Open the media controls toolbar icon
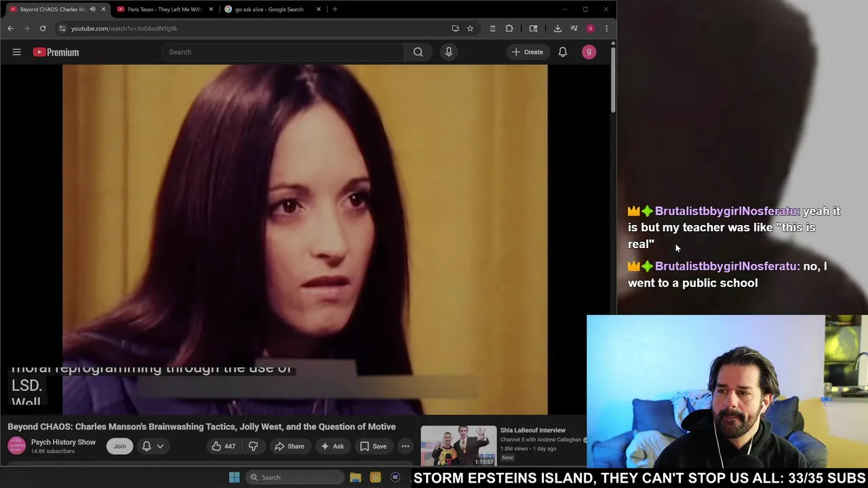Viewport: 868px width, 488px height. (x=574, y=28)
